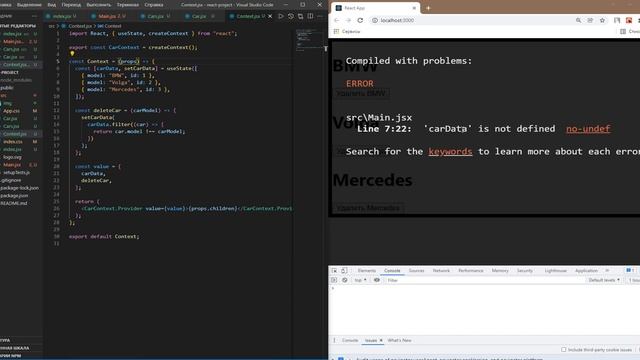Click the issues counter badge in DevTools
Image resolution: width=640 pixels, height=360 pixels.
(x=630, y=271)
